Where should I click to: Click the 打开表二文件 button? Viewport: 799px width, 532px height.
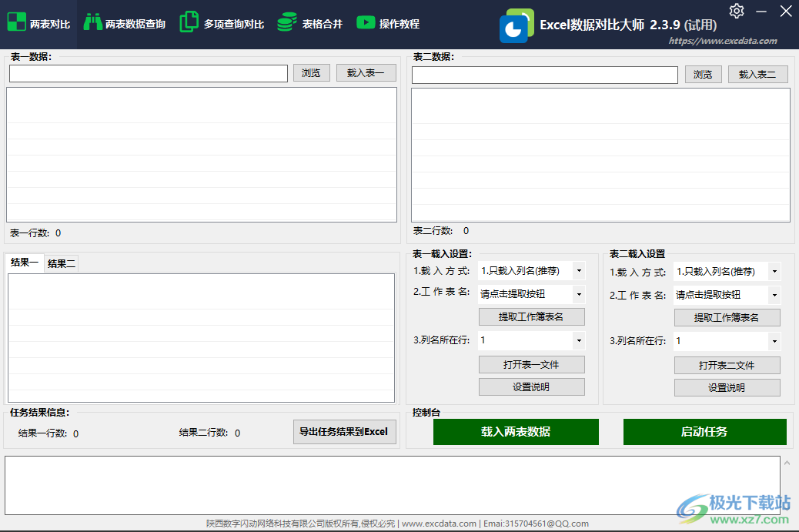click(727, 365)
